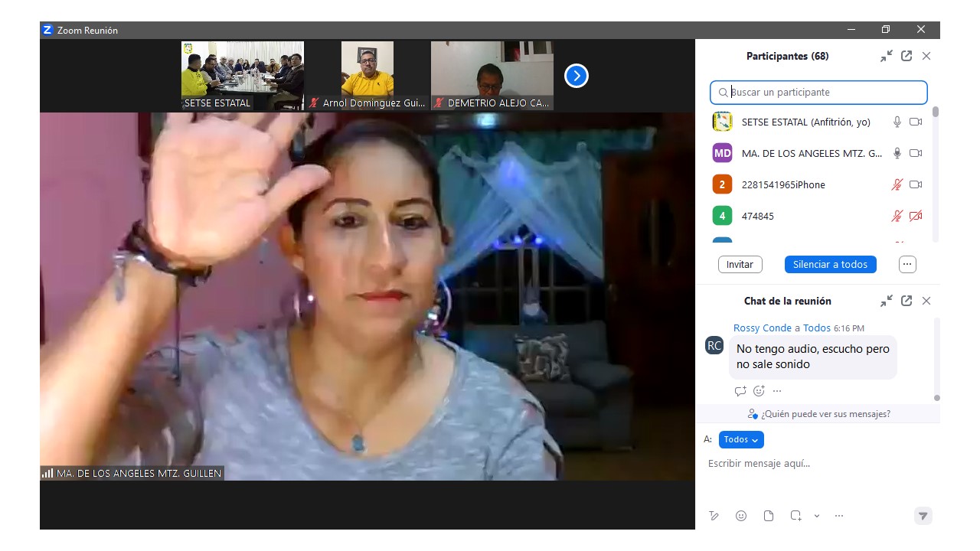Open ¿Quién puede ver sus mensajes? link

819,414
